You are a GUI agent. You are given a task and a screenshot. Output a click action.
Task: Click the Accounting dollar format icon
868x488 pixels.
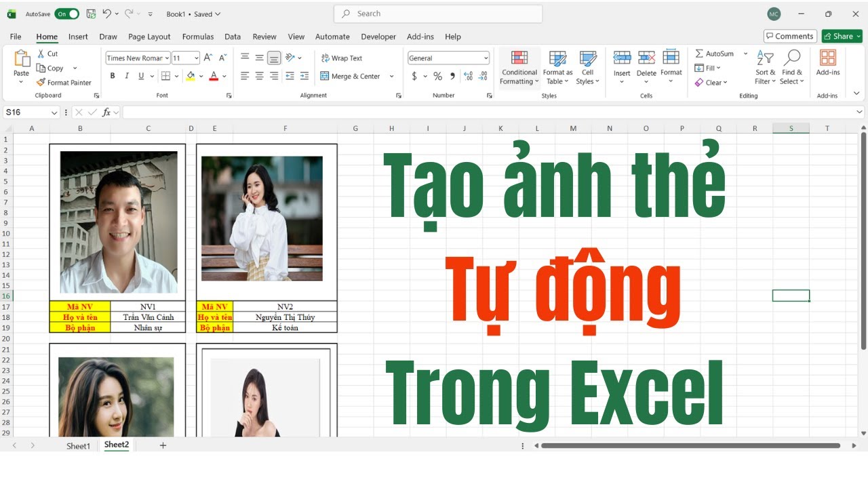click(x=414, y=76)
